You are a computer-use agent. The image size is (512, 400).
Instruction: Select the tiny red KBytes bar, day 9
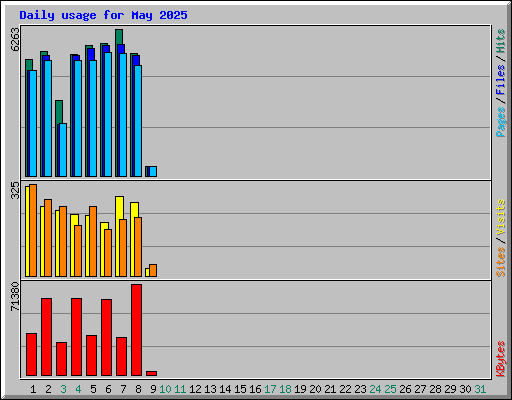click(151, 373)
